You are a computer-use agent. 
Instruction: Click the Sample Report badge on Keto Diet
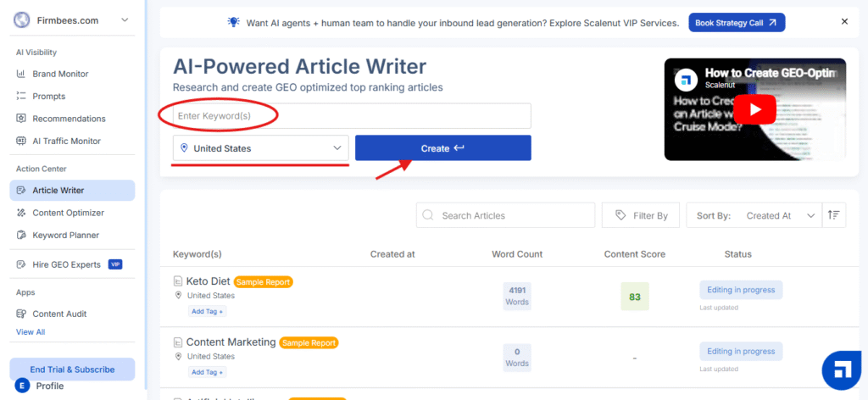coord(263,281)
